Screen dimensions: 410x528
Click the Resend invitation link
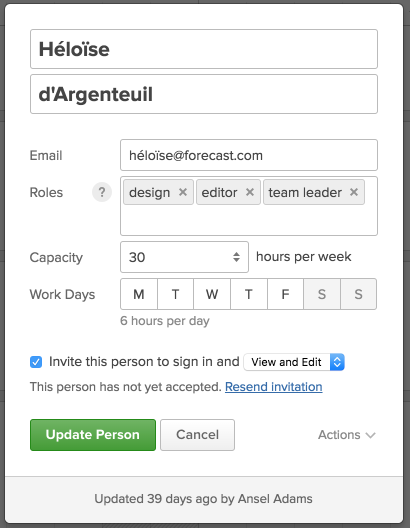[274, 387]
